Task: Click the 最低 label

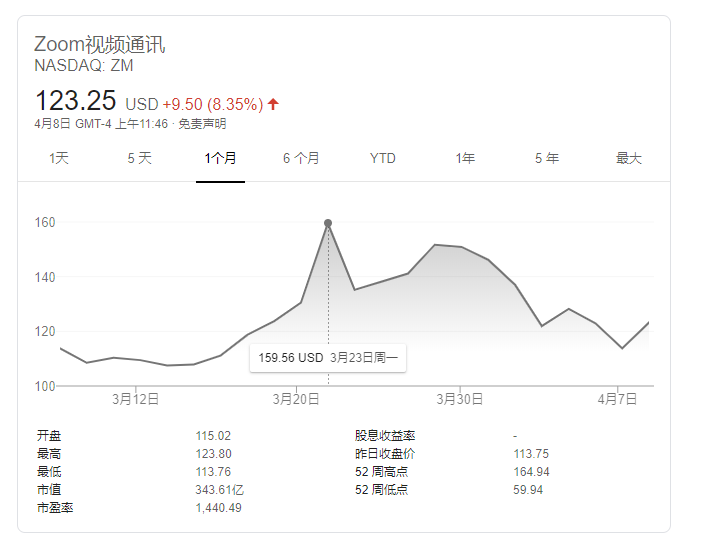Action: (x=49, y=472)
